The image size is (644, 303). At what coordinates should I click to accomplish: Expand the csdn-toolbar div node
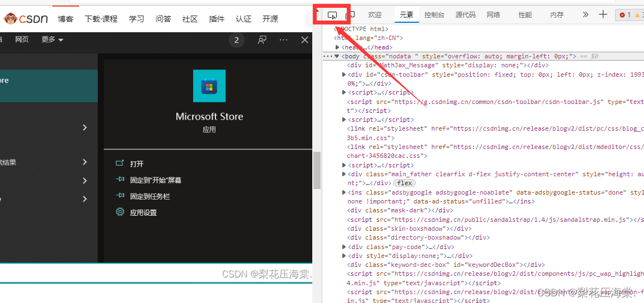(344, 74)
